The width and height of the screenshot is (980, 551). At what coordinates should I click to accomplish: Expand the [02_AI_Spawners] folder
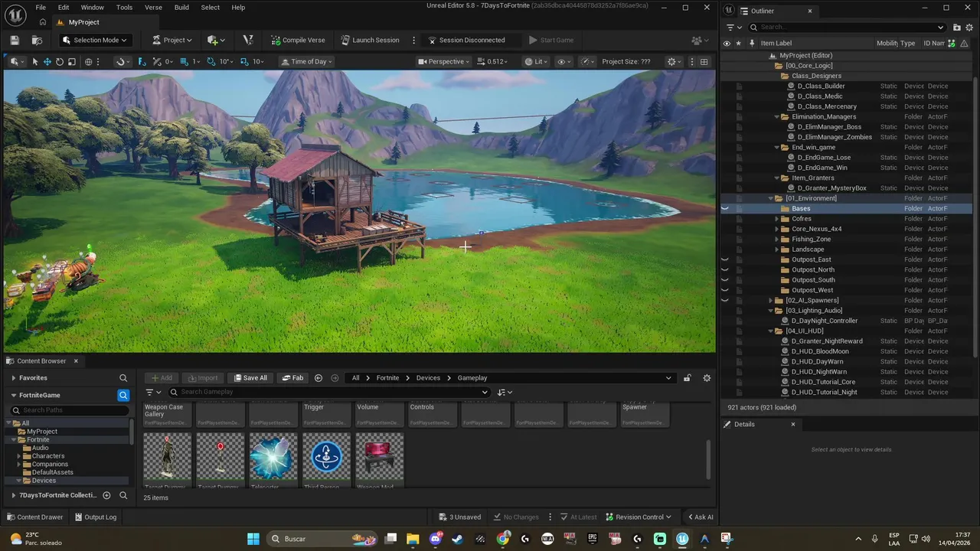[x=770, y=300]
